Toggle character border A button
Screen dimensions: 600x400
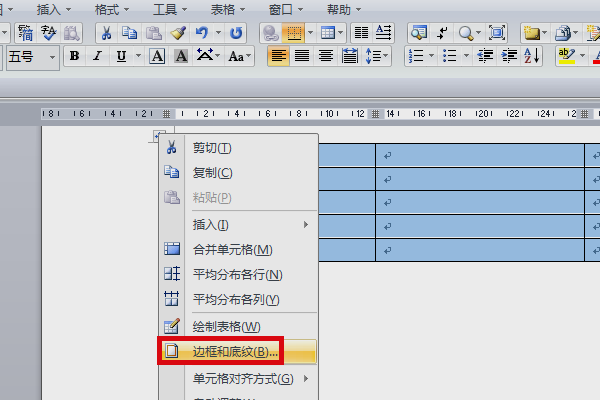click(157, 56)
